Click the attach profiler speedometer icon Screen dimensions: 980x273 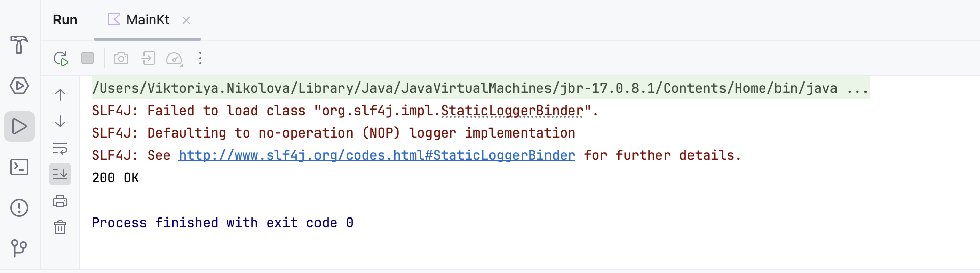175,59
